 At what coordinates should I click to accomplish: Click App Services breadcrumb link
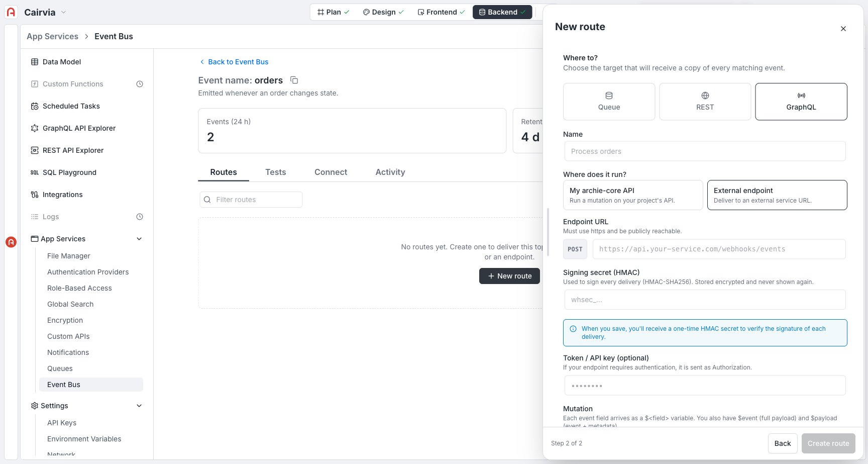52,36
